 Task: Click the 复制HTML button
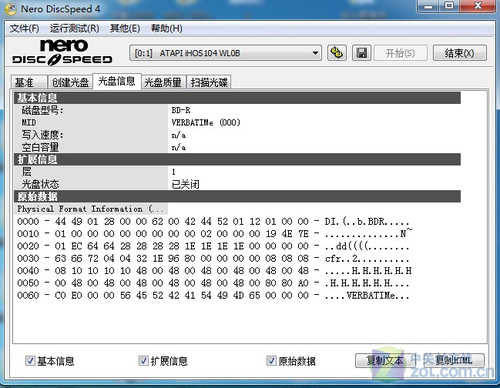tap(454, 360)
